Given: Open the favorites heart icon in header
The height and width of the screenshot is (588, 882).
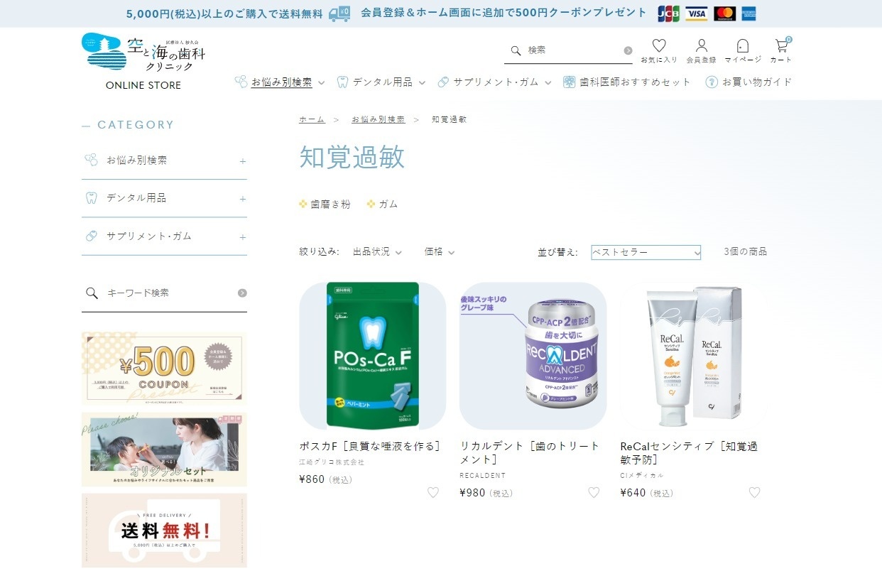Looking at the screenshot, I should click(x=659, y=45).
